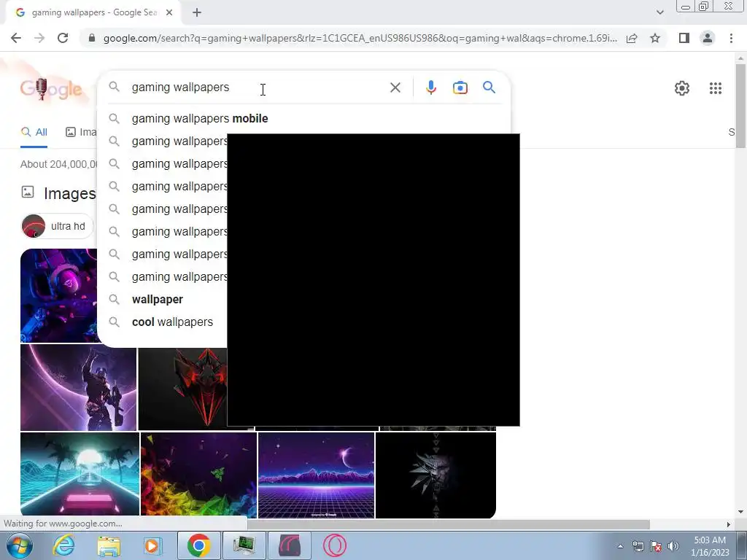Open the Chrome profile icon
Viewport: 747px width, 560px height.
708,38
